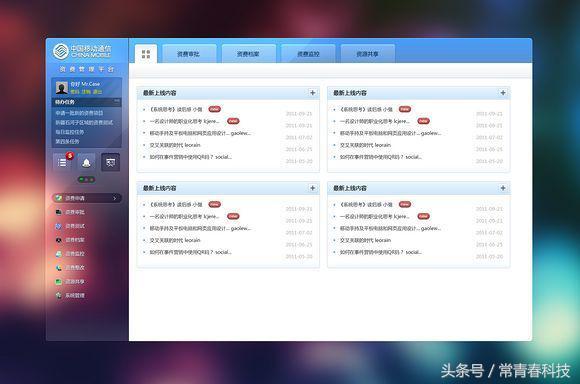The width and height of the screenshot is (580, 384).
Task: Select the dark presentation board icon
Action: click(111, 162)
